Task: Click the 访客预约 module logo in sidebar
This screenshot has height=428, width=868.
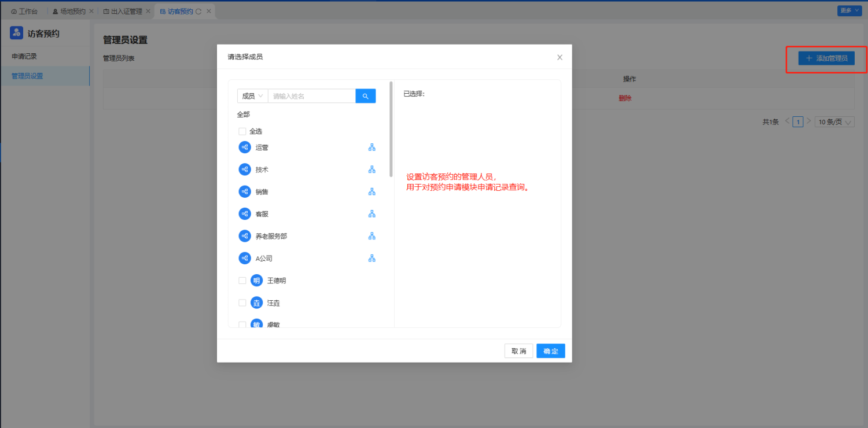Action: (17, 33)
